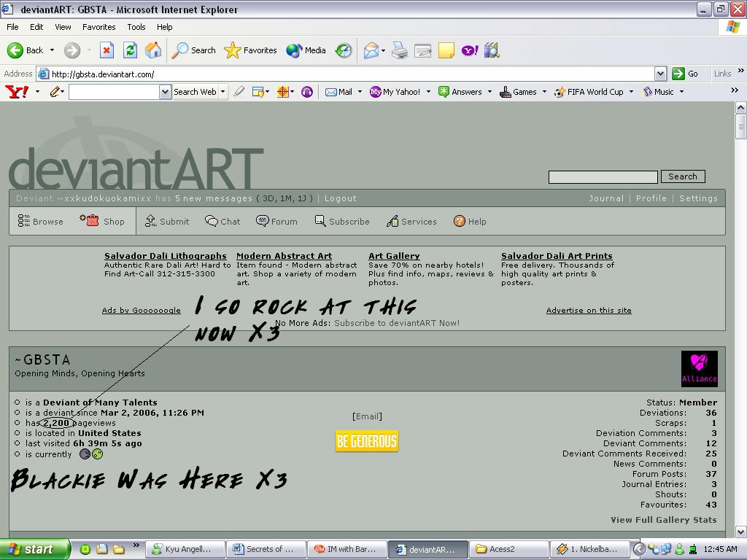
Task: Open deviantART Services
Action: tap(411, 222)
